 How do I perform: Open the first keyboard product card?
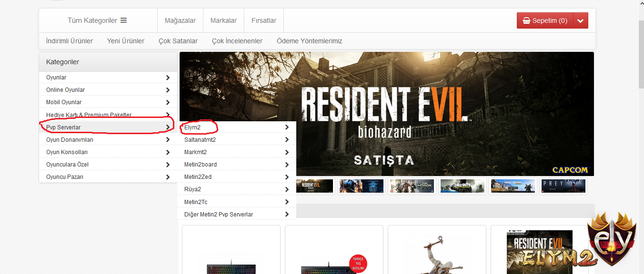tap(231, 250)
